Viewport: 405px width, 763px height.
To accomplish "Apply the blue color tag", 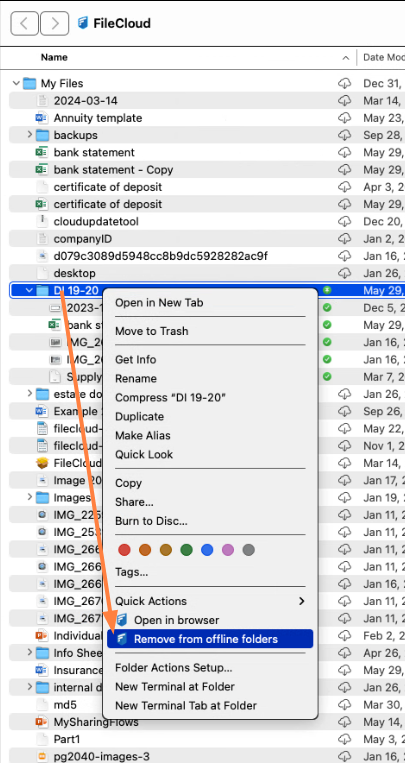I will click(x=207, y=550).
